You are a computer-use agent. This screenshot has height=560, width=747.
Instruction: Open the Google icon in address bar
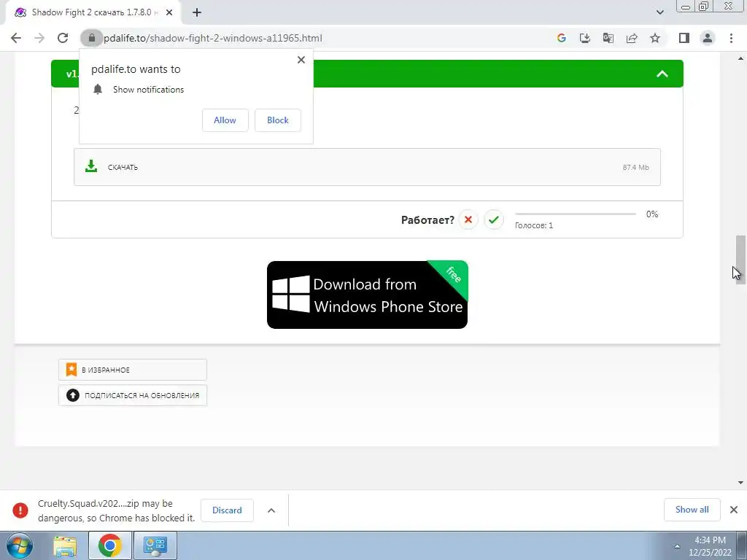tap(561, 38)
